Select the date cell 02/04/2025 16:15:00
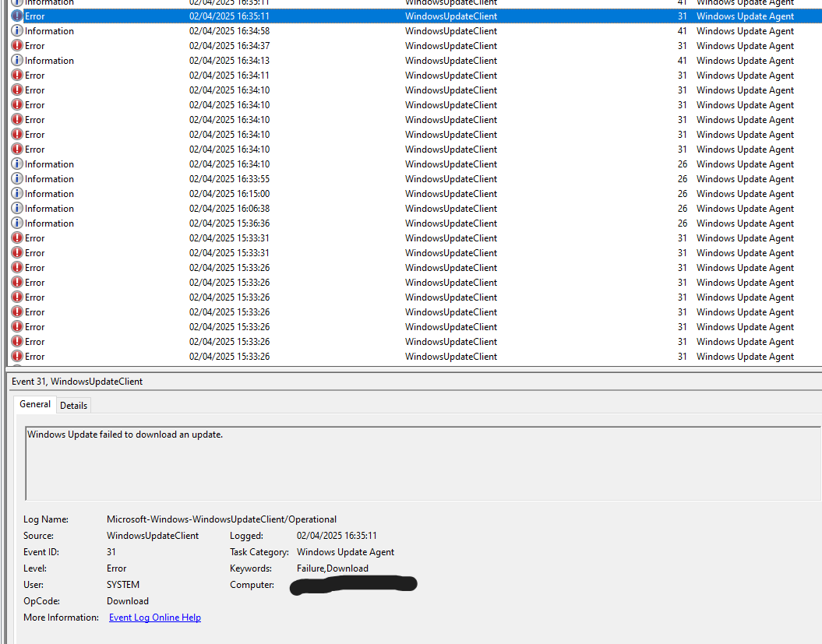This screenshot has width=822, height=644. [x=229, y=193]
